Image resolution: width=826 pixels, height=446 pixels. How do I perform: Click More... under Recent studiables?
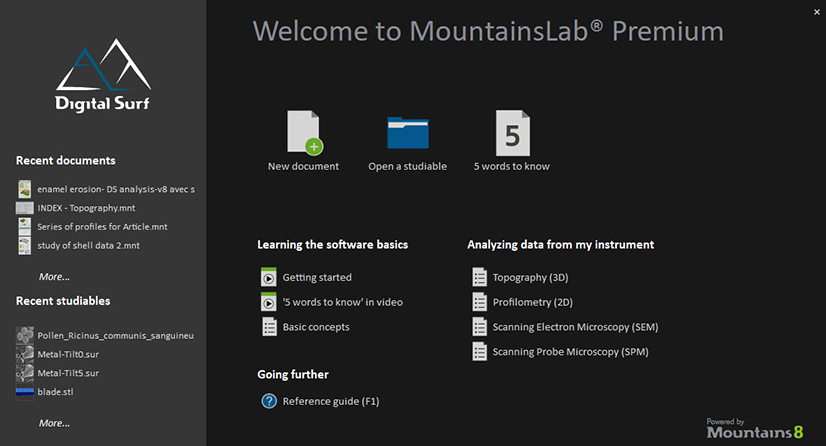54,423
